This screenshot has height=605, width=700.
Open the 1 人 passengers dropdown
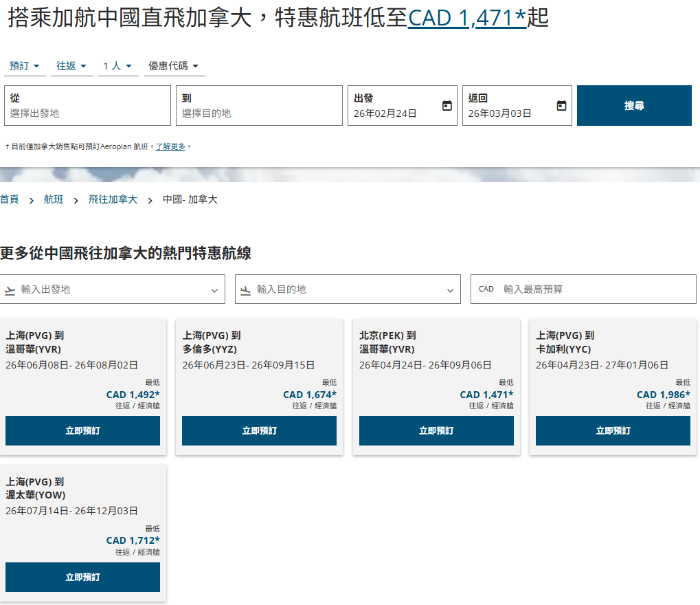tap(118, 66)
